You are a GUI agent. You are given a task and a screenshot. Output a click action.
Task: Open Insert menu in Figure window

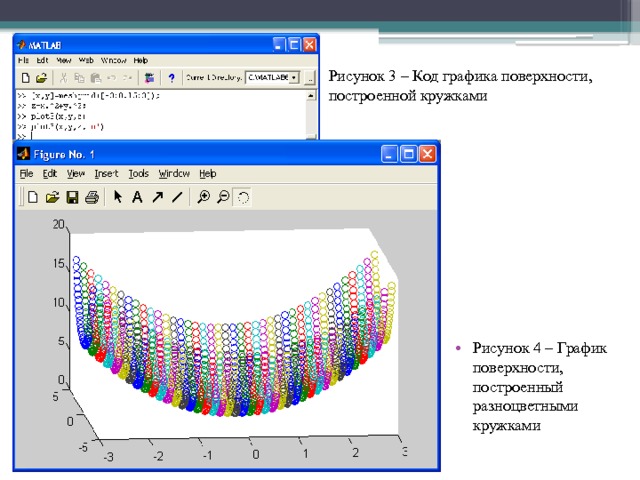(x=106, y=174)
